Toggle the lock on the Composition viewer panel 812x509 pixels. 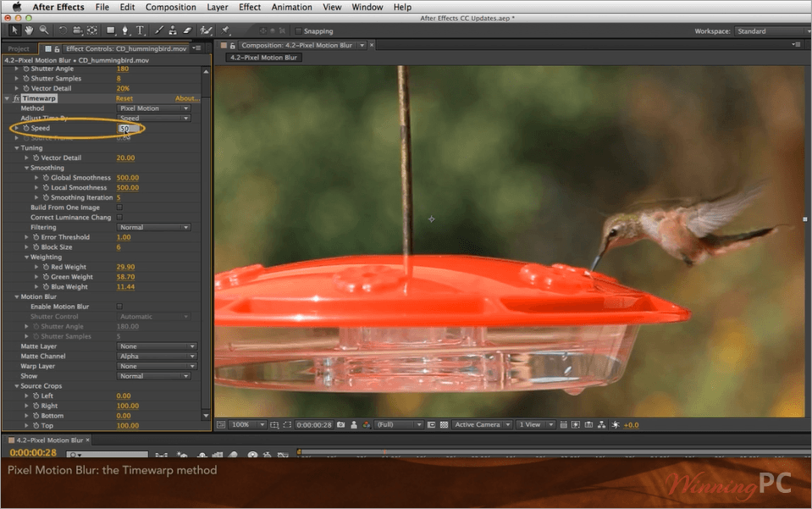(233, 46)
